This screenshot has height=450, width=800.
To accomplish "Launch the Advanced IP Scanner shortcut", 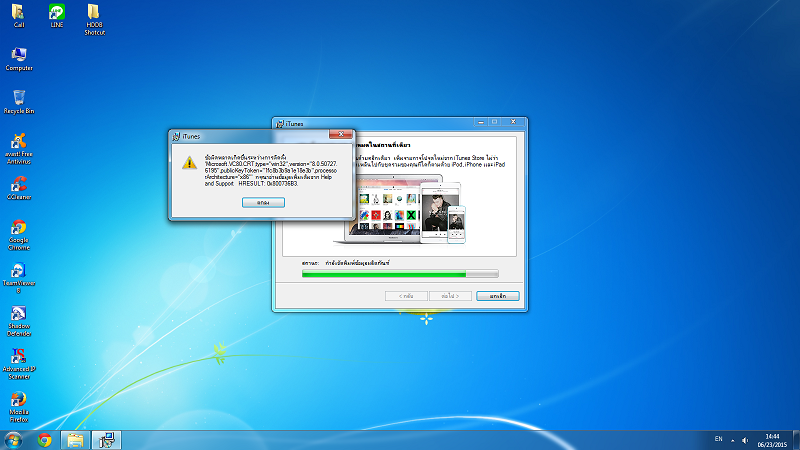I will coord(19,364).
